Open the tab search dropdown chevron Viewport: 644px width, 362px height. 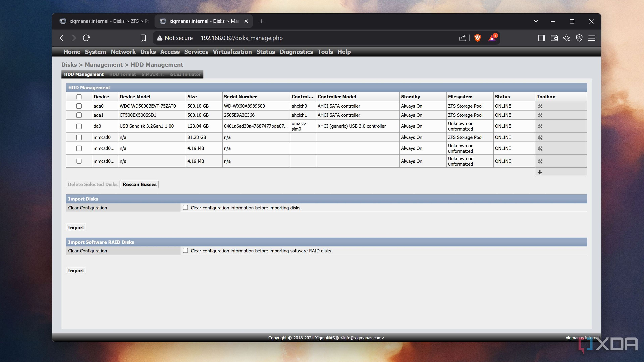click(536, 21)
